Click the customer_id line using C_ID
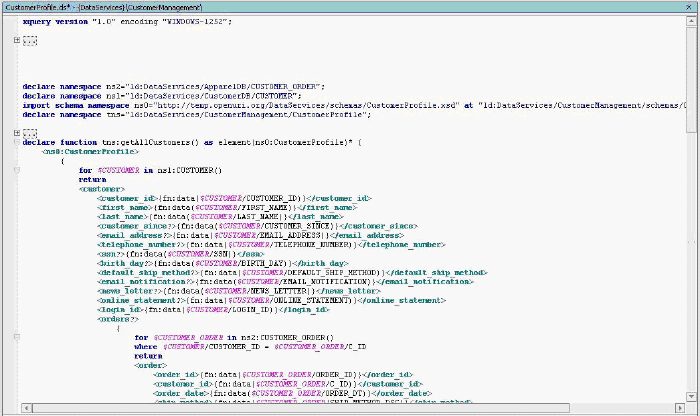This screenshot has width=700, height=416. point(288,384)
